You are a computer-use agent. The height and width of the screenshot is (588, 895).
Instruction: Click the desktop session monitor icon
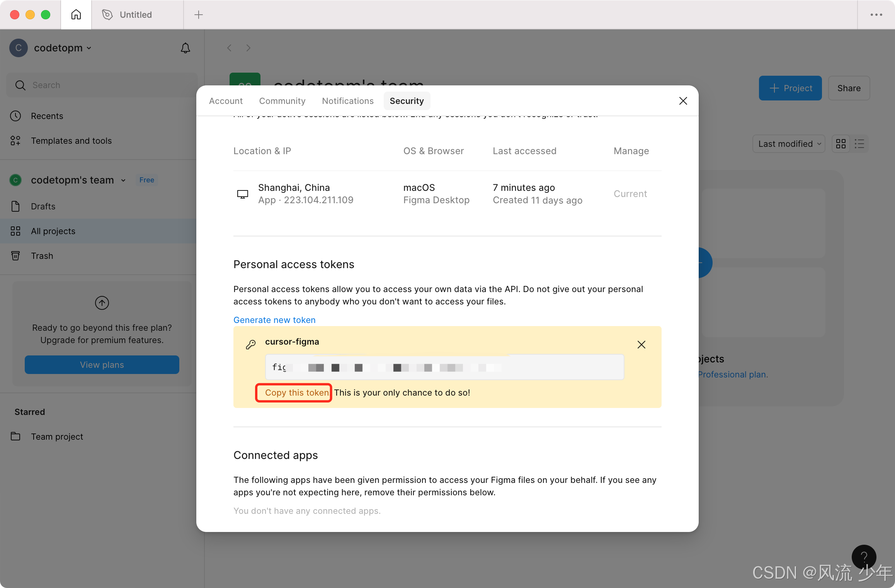(243, 194)
